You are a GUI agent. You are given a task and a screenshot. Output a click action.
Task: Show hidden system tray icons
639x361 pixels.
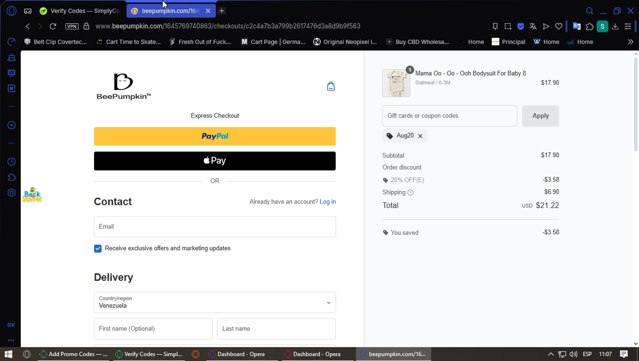click(551, 354)
